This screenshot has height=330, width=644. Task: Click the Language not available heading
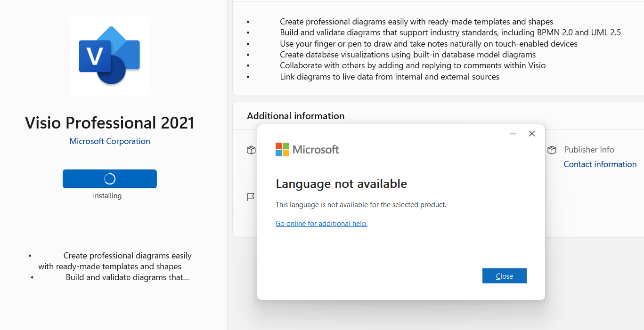342,184
